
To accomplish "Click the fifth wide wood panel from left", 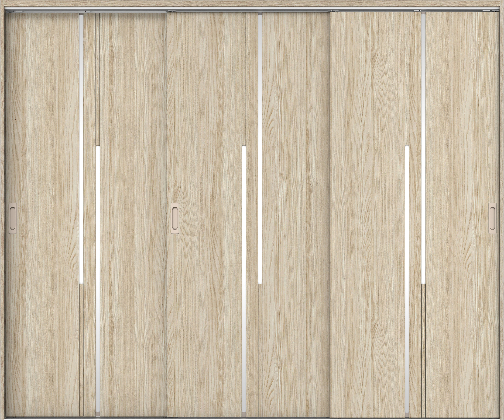I will coord(368,215).
